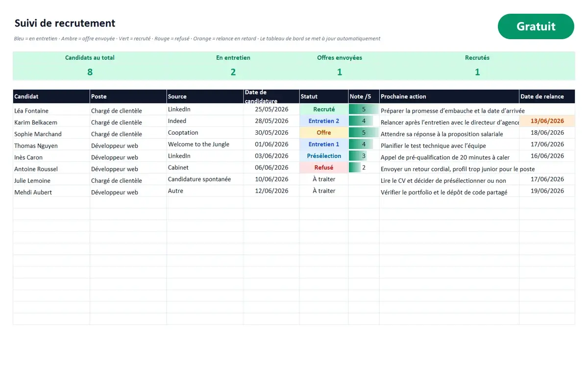This screenshot has height=392, width=588.
Task: Select the Date de relance header
Action: point(547,97)
